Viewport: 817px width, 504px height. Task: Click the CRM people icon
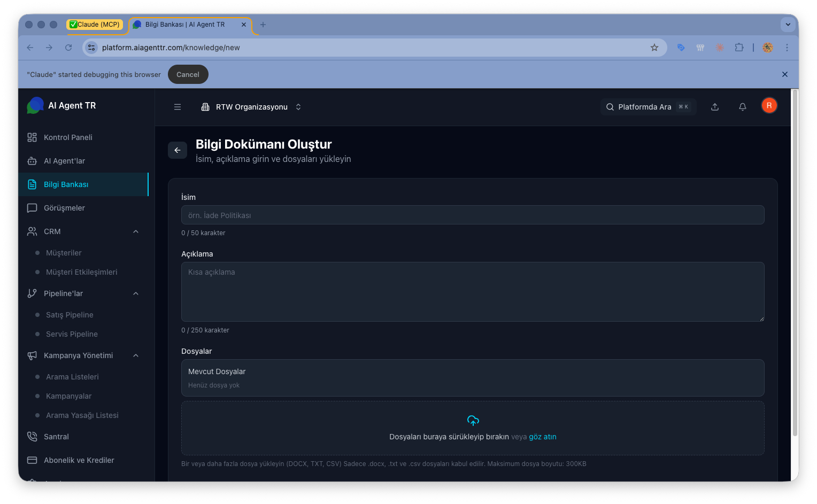coord(32,231)
